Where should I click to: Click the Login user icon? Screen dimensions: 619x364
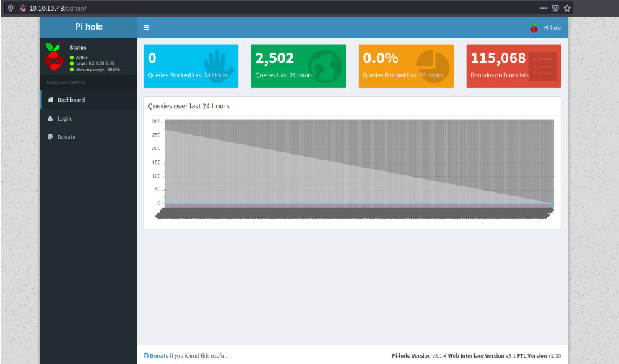click(x=50, y=118)
